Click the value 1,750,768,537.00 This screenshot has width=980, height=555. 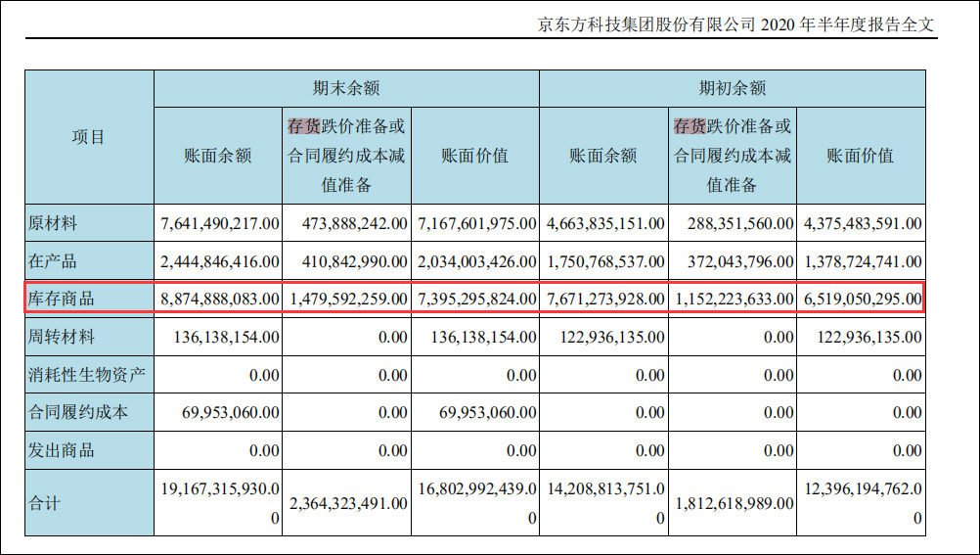coord(605,261)
